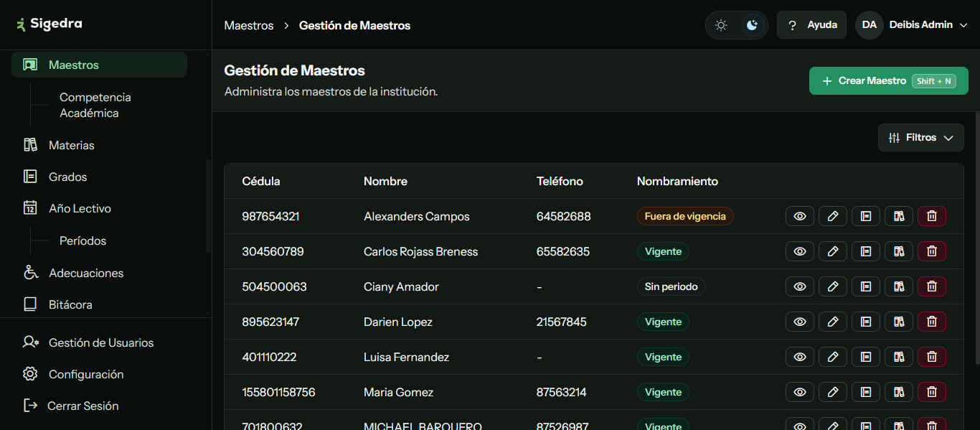This screenshot has width=980, height=430.
Task: Click the Maestros breadcrumb link
Action: (x=249, y=25)
